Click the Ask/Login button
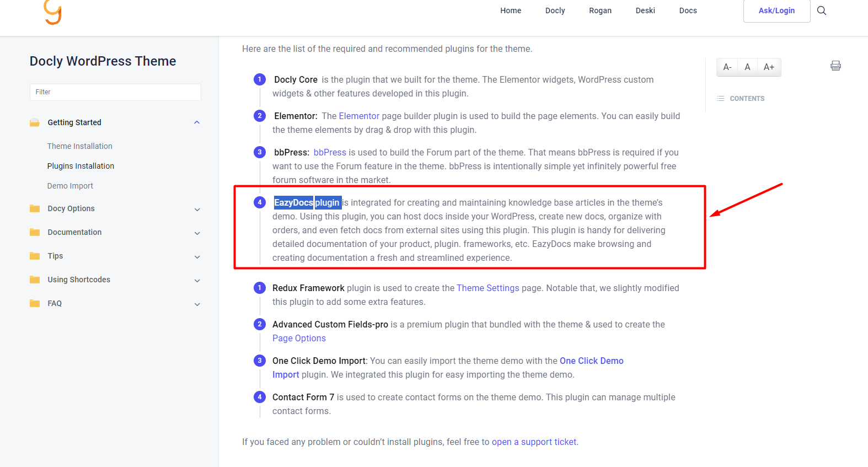The width and height of the screenshot is (868, 467). click(x=776, y=10)
